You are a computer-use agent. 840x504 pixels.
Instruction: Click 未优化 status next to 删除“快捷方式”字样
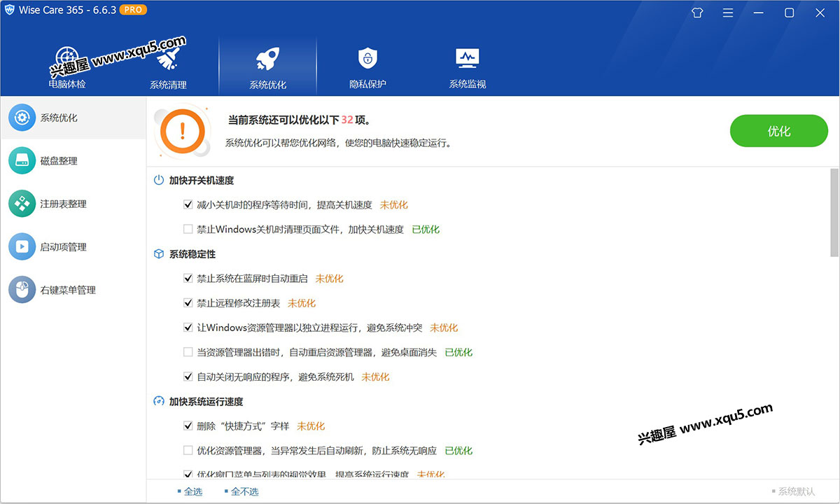tap(311, 426)
